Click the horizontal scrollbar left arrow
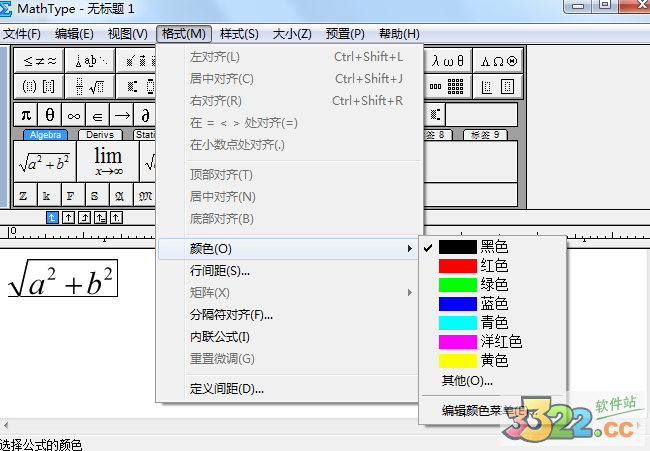Image resolution: width=650 pixels, height=451 pixels. [x=6, y=425]
